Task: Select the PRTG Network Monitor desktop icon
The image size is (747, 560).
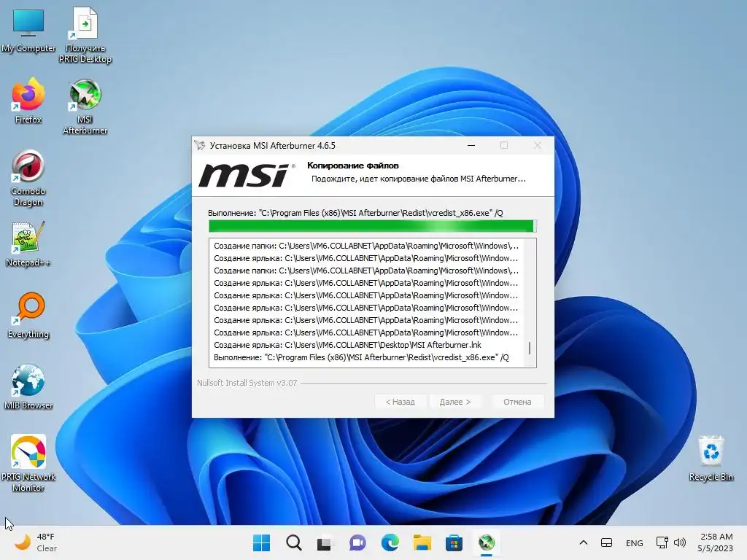Action: pos(28,463)
